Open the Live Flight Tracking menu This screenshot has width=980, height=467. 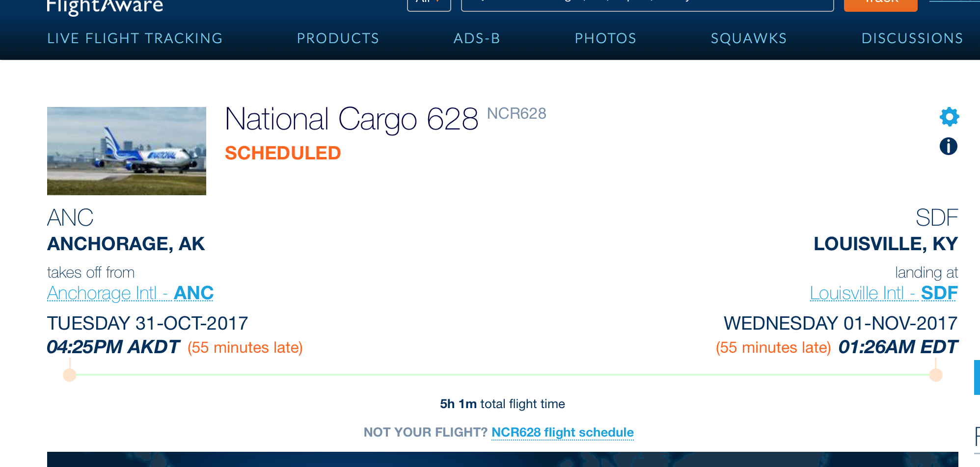pos(135,38)
